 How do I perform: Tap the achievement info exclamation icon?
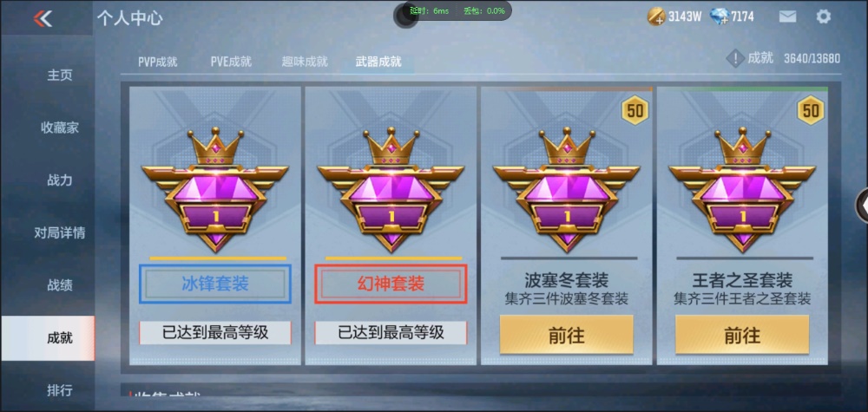(x=735, y=58)
